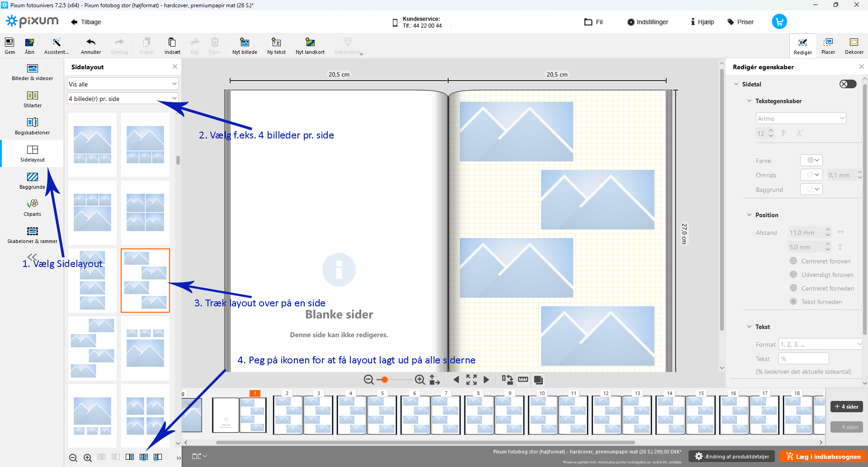Open the Assistent tool
The width and height of the screenshot is (868, 467).
tap(57, 46)
